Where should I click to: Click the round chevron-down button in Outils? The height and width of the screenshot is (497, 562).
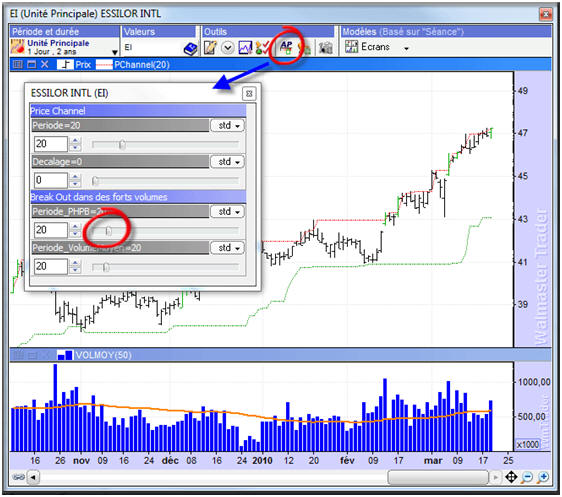(228, 48)
